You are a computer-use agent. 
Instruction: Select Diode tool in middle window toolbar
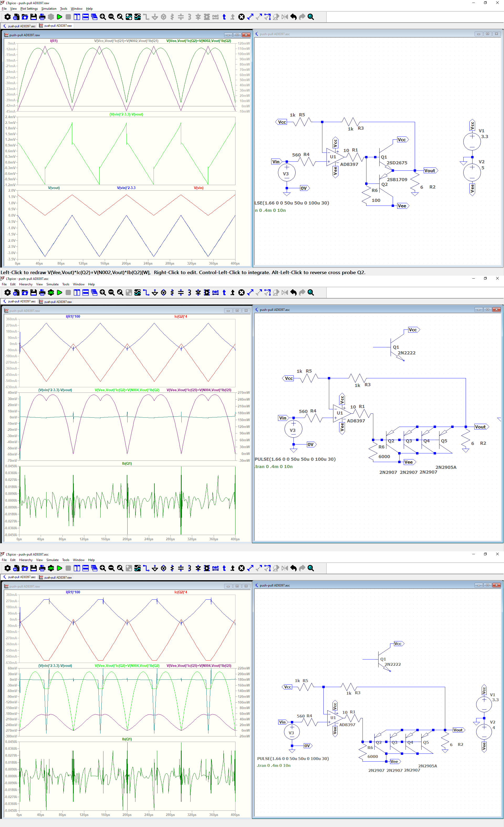click(x=198, y=292)
